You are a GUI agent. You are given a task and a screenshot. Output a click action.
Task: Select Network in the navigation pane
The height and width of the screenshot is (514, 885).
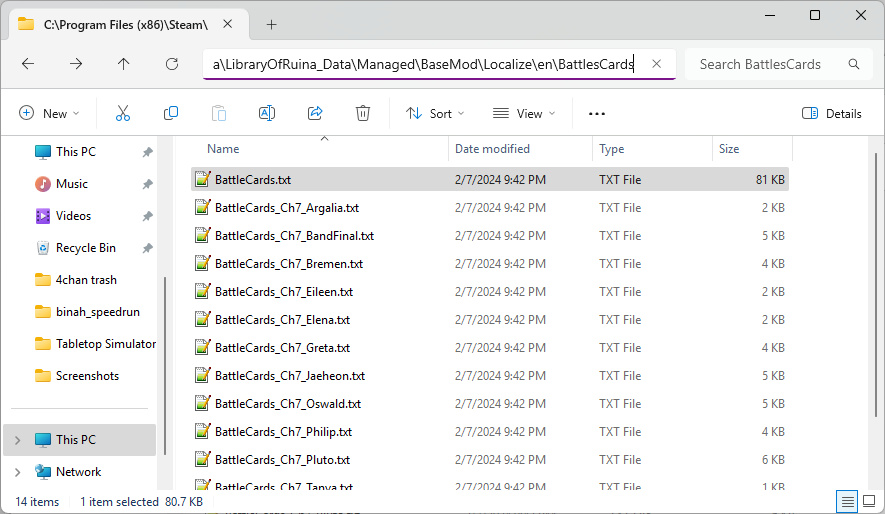78,472
